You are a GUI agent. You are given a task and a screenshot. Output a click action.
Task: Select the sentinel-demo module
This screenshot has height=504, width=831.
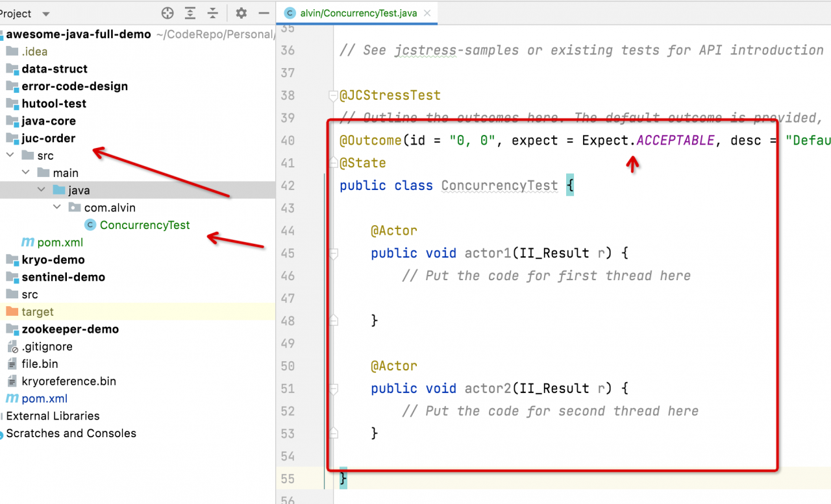coord(64,277)
